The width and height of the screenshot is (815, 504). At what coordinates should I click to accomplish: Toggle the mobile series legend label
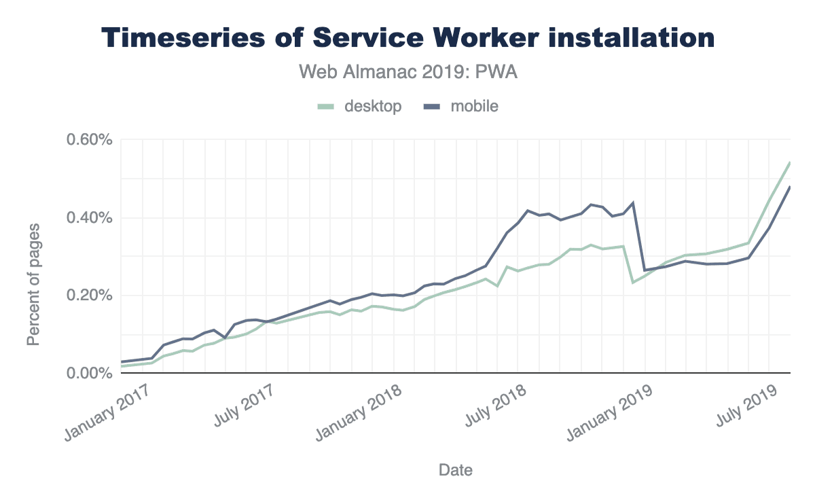pyautogui.click(x=474, y=107)
